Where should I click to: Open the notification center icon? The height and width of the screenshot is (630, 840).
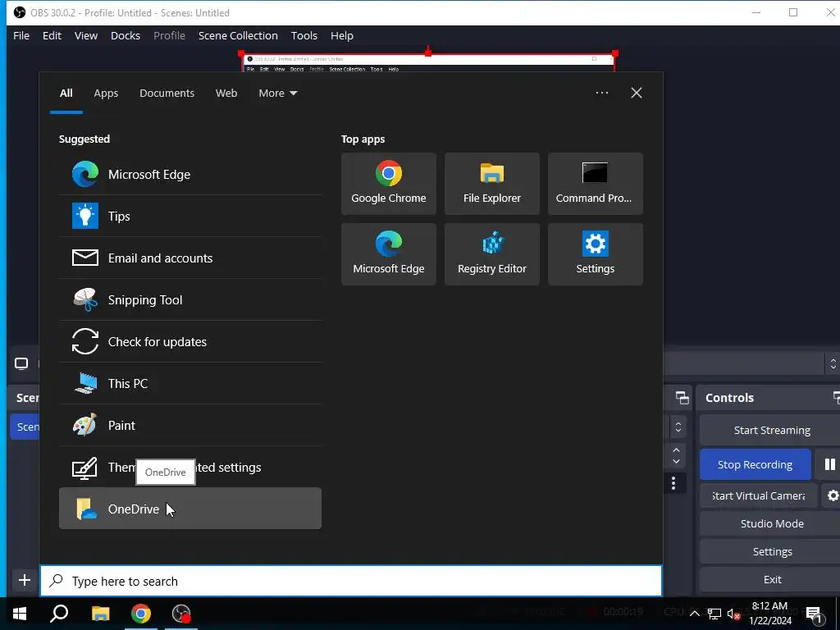(814, 614)
